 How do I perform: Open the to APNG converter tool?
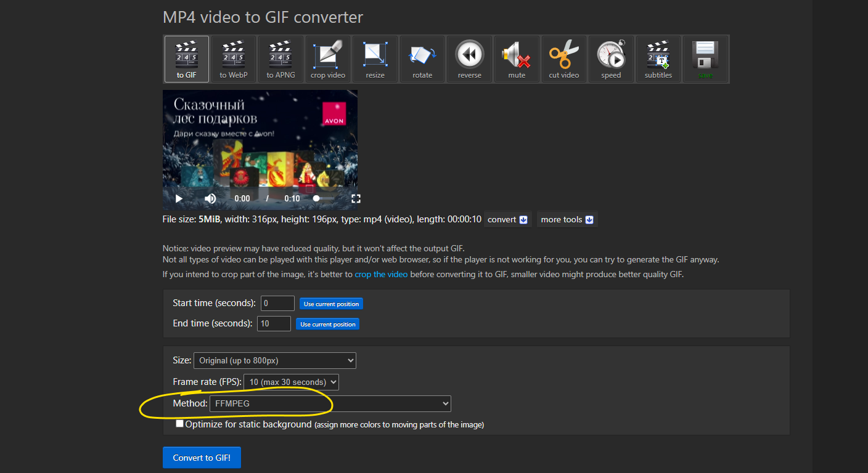click(280, 59)
